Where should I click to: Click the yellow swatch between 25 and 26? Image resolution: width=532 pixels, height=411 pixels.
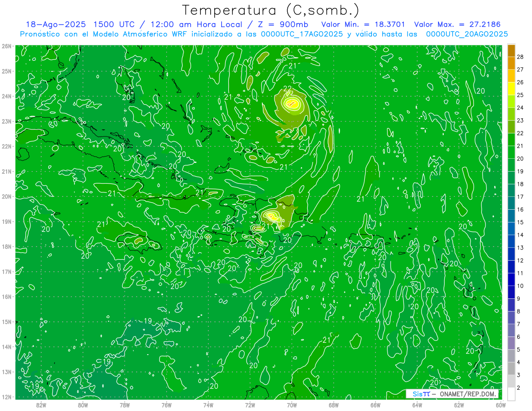[x=511, y=89]
